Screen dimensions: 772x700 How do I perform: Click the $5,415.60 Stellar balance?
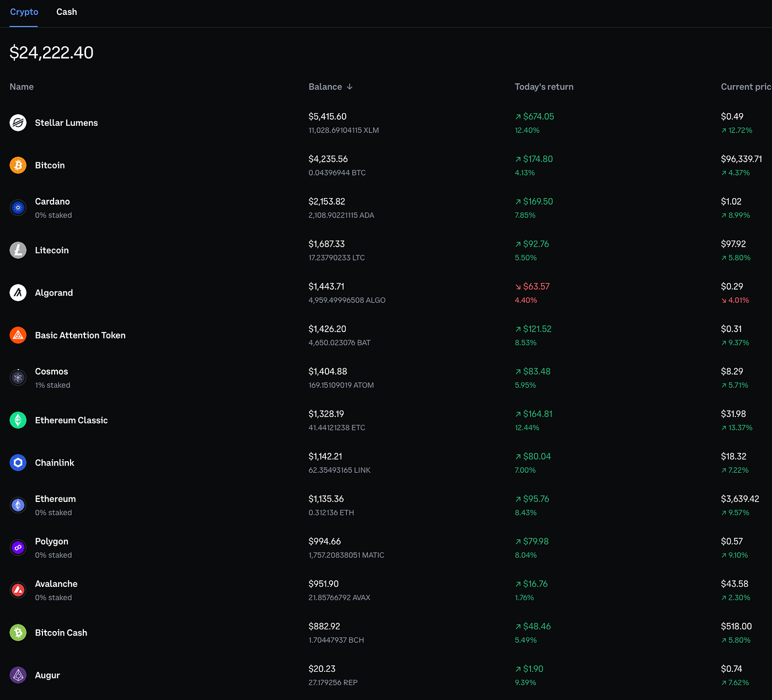click(x=328, y=116)
